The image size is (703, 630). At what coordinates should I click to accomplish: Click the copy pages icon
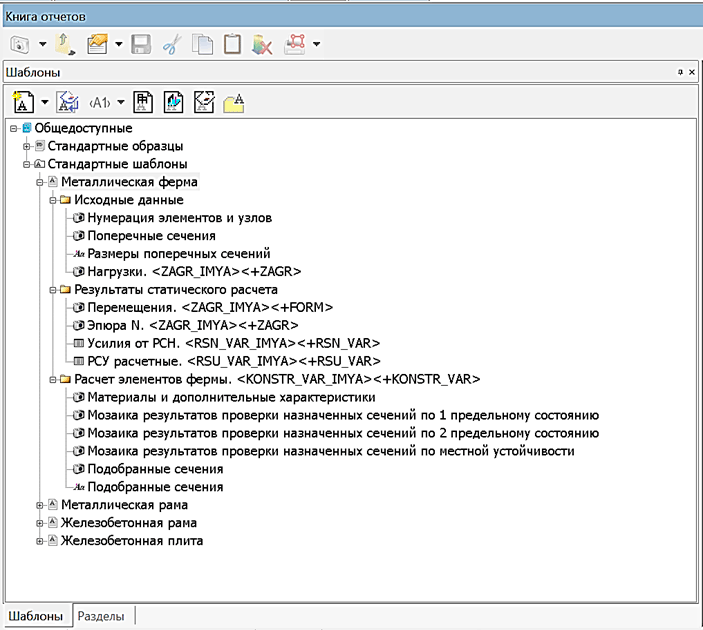point(202,45)
